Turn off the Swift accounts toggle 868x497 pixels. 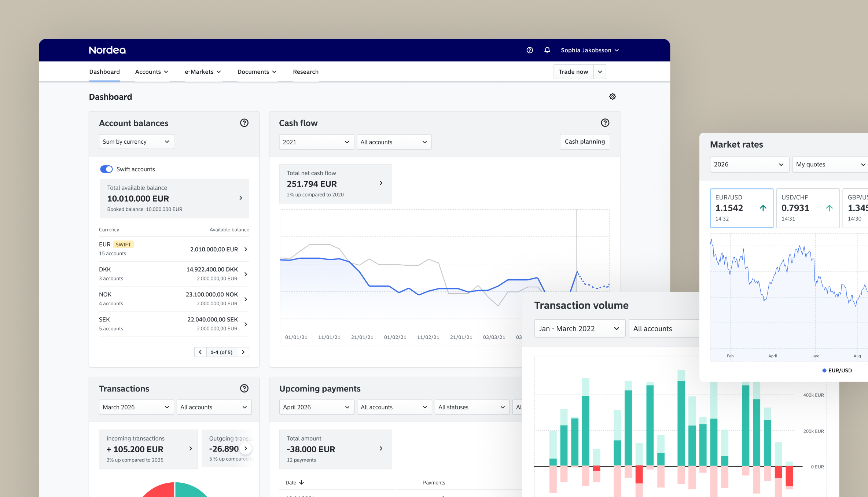click(106, 169)
